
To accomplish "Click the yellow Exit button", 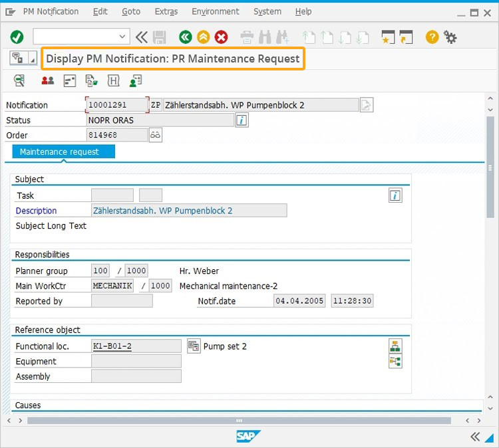I will tap(203, 37).
